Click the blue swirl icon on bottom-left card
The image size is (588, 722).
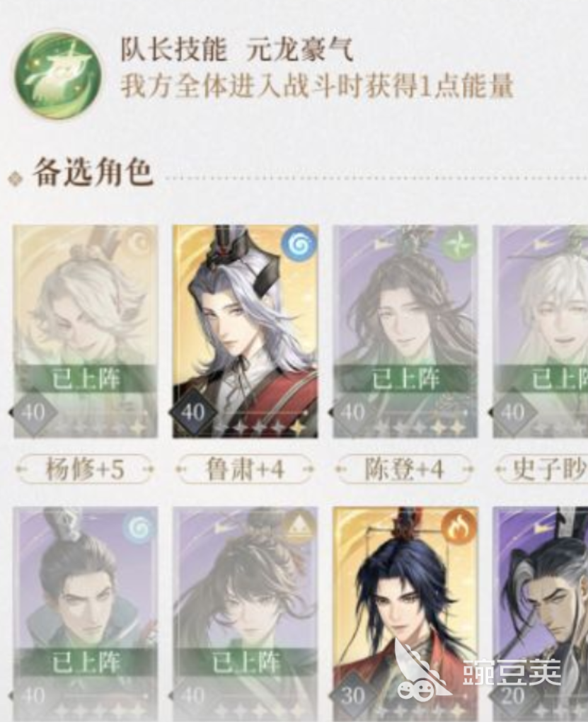pyautogui.click(x=140, y=527)
